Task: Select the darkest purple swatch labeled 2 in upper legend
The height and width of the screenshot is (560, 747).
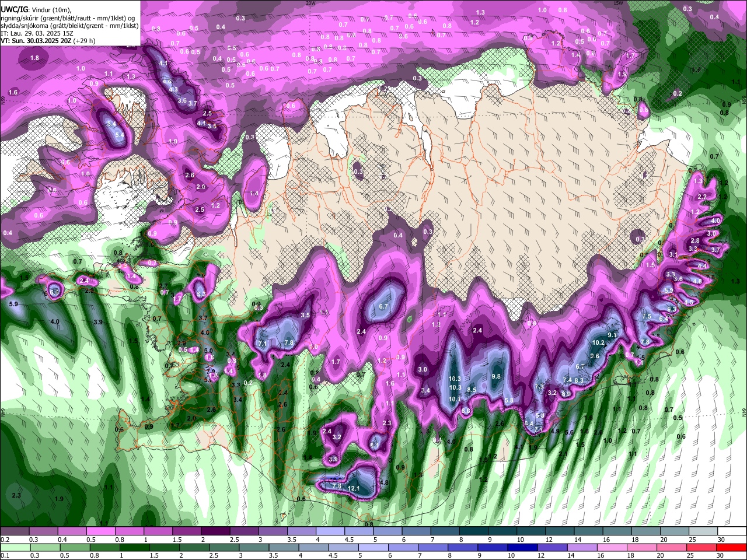Action: [x=215, y=532]
